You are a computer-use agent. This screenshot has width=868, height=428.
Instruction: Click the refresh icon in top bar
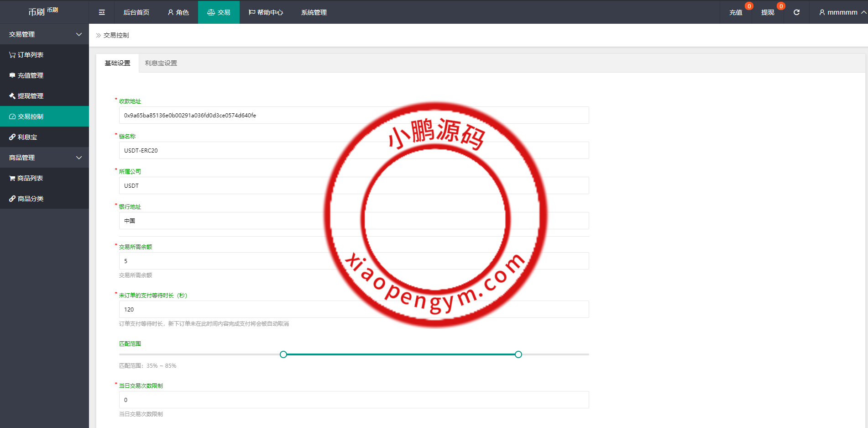click(796, 12)
